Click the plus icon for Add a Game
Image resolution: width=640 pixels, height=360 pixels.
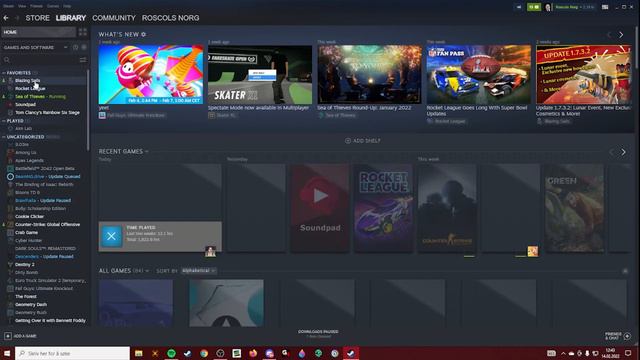8,336
